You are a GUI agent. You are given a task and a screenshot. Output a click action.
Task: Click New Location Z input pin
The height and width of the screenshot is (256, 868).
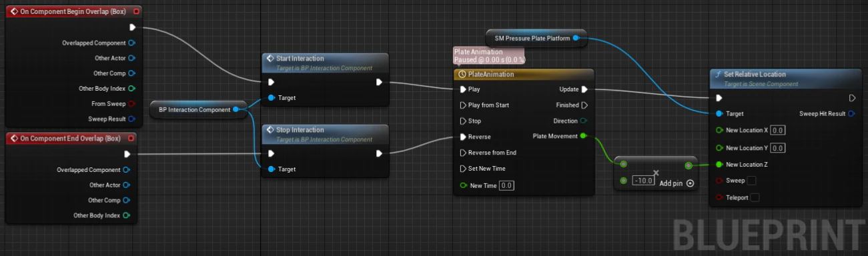click(719, 164)
